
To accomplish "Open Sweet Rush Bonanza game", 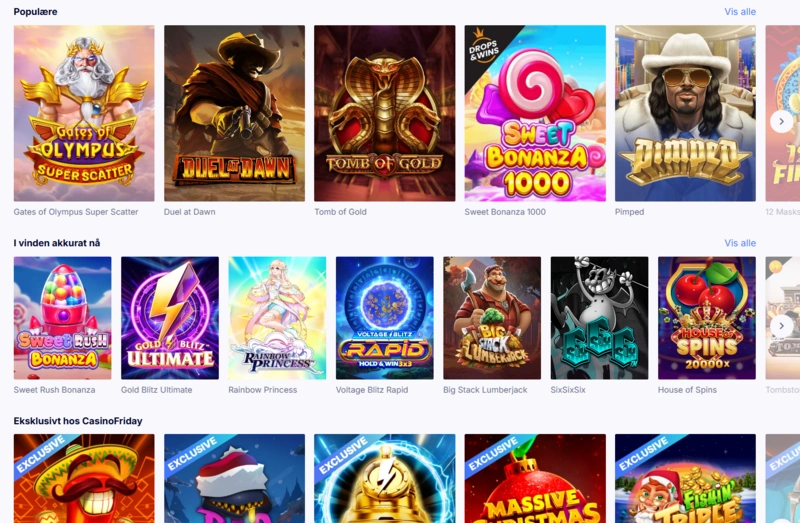I will [62, 318].
